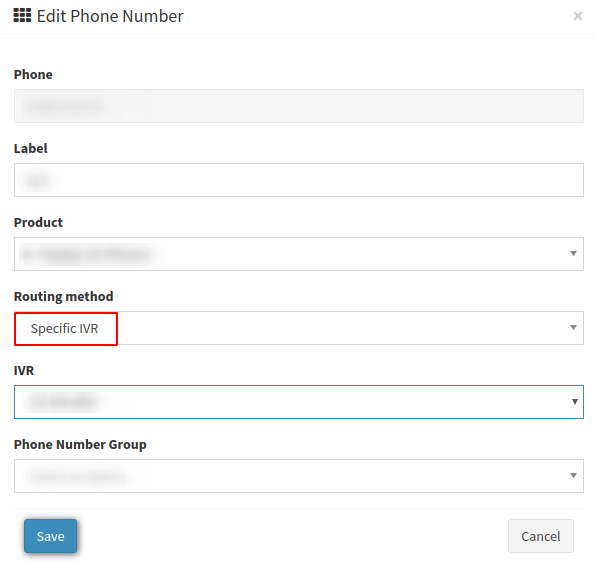Viewport: 597px width, 576px height.
Task: Expand the Phone Number Group dropdown
Action: 298,476
